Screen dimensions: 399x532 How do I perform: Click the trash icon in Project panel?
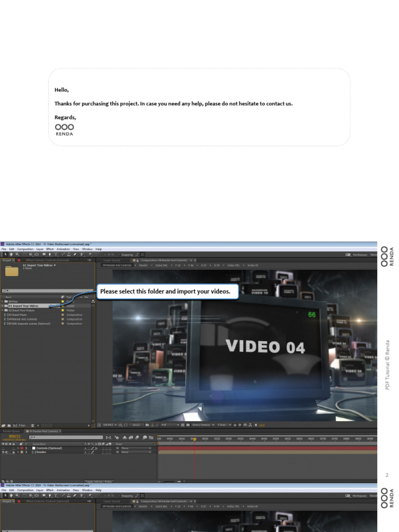tap(32, 425)
